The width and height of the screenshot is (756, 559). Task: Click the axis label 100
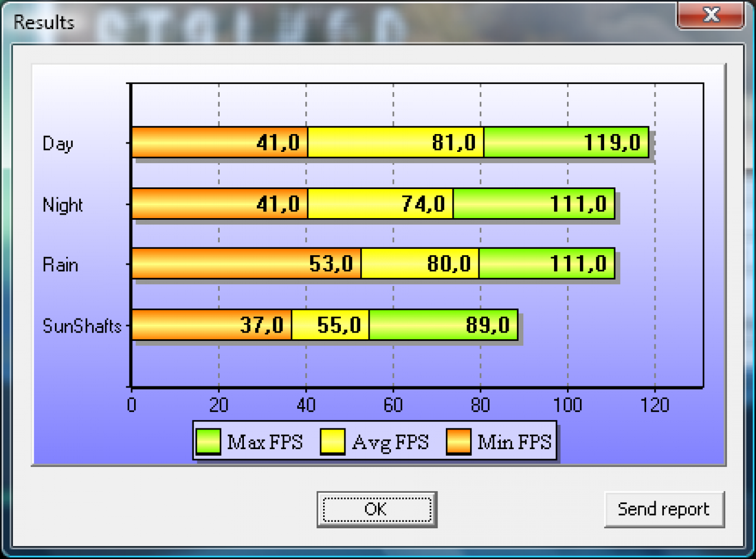tap(568, 405)
